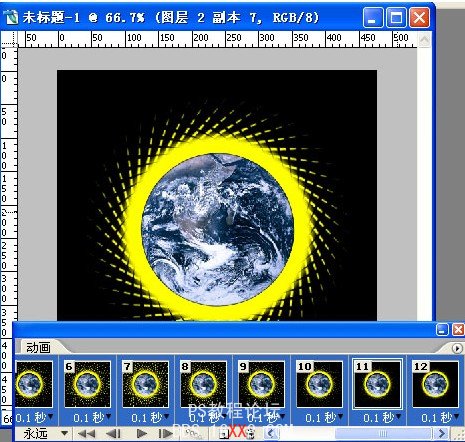Click scroll left arrow in animation panel

click(271, 434)
